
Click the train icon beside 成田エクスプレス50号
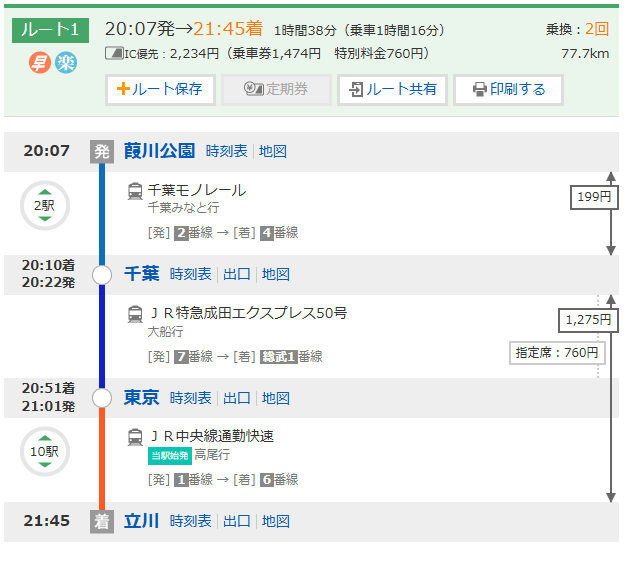[x=135, y=314]
